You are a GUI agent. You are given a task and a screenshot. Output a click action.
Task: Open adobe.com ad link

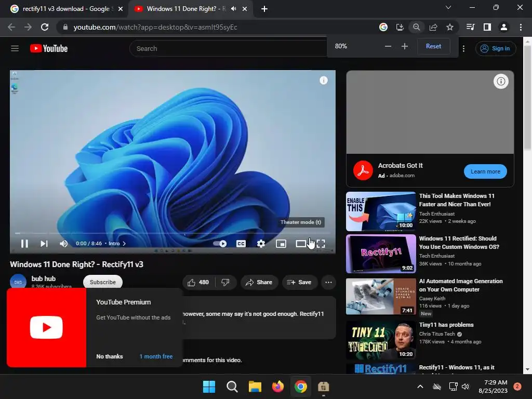coord(402,176)
